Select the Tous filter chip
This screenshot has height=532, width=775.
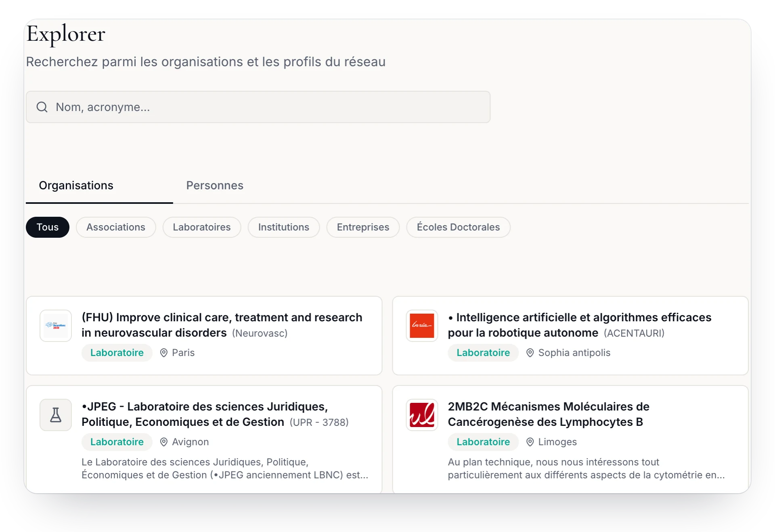[48, 227]
